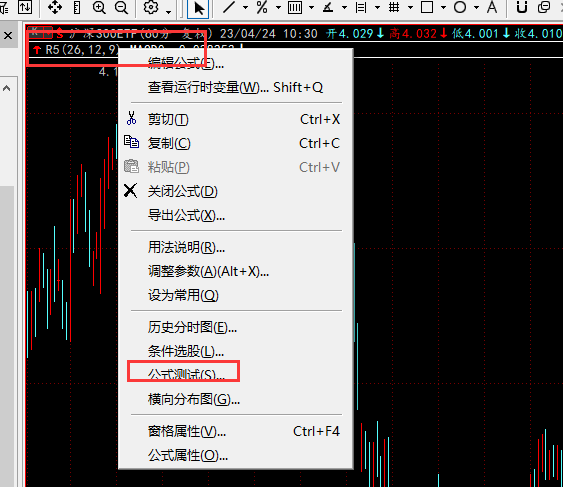Choose 公式测试(S)... menu entry

tap(236, 375)
